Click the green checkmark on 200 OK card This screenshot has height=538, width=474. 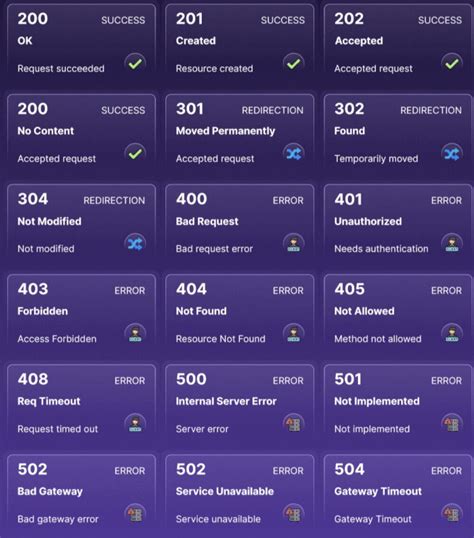point(135,63)
